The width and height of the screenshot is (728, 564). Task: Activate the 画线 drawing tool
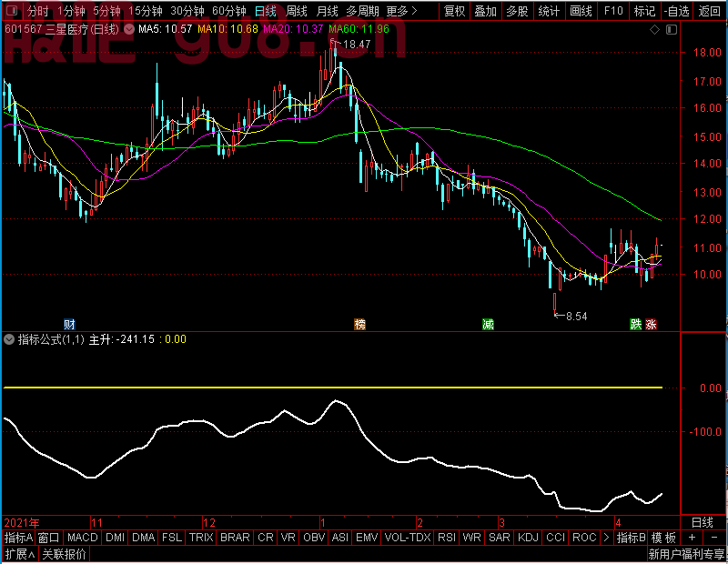[x=581, y=11]
